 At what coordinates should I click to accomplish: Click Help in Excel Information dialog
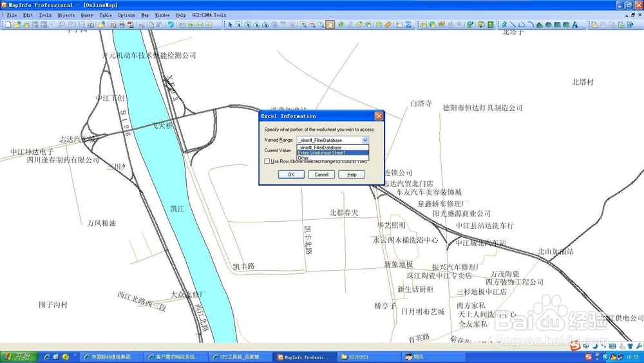click(x=352, y=174)
